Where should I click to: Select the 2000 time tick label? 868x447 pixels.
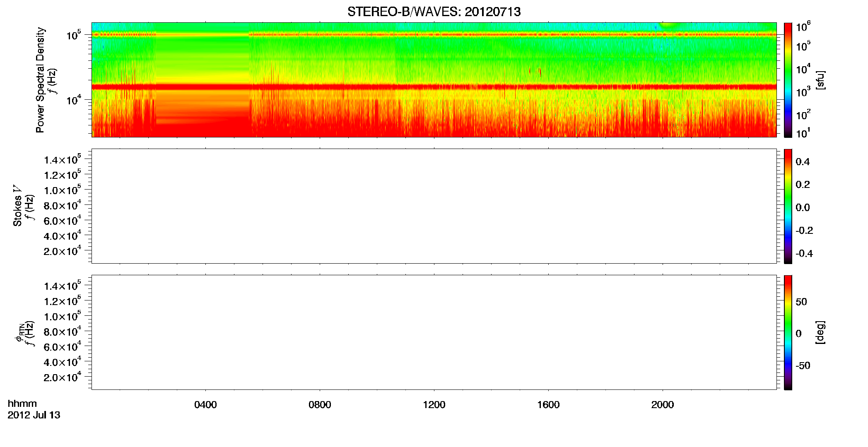coord(663,405)
